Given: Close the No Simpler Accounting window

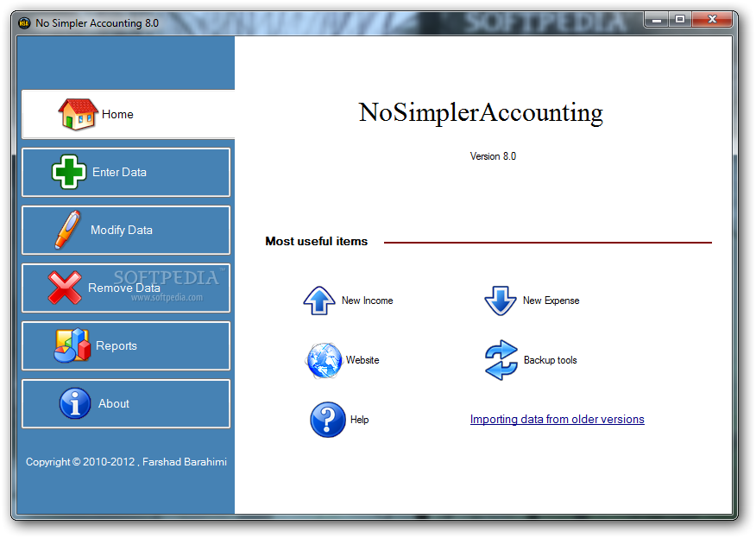Looking at the screenshot, I should 712,20.
